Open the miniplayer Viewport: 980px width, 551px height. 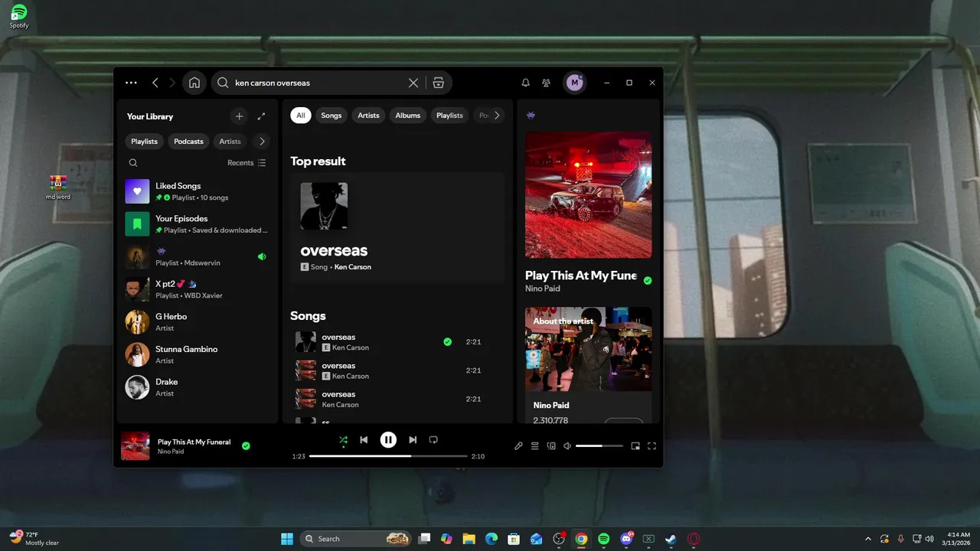pos(635,446)
